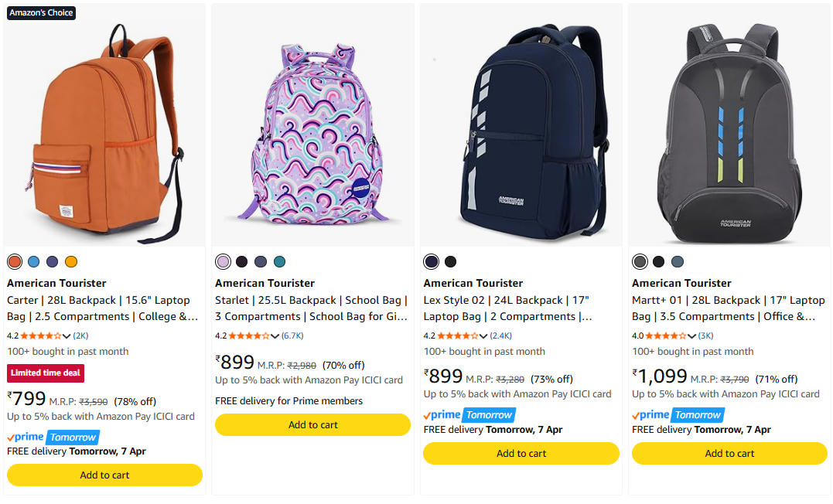The width and height of the screenshot is (833, 504).
Task: Click the Limited time deal badge
Action: 46,373
